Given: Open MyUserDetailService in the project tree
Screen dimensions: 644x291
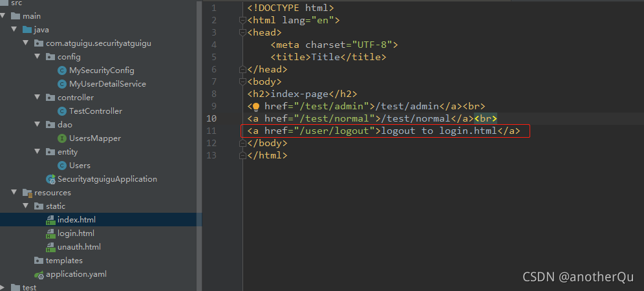Looking at the screenshot, I should pyautogui.click(x=107, y=84).
